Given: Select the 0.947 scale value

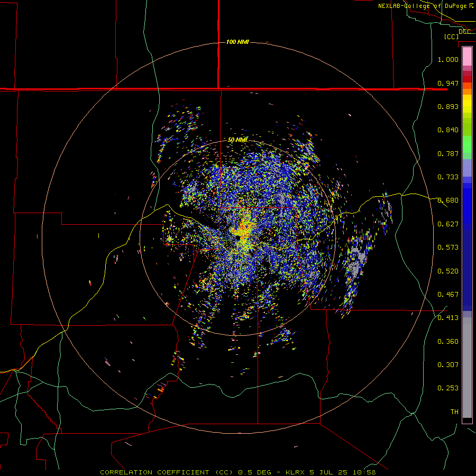Looking at the screenshot, I should coord(448,83).
